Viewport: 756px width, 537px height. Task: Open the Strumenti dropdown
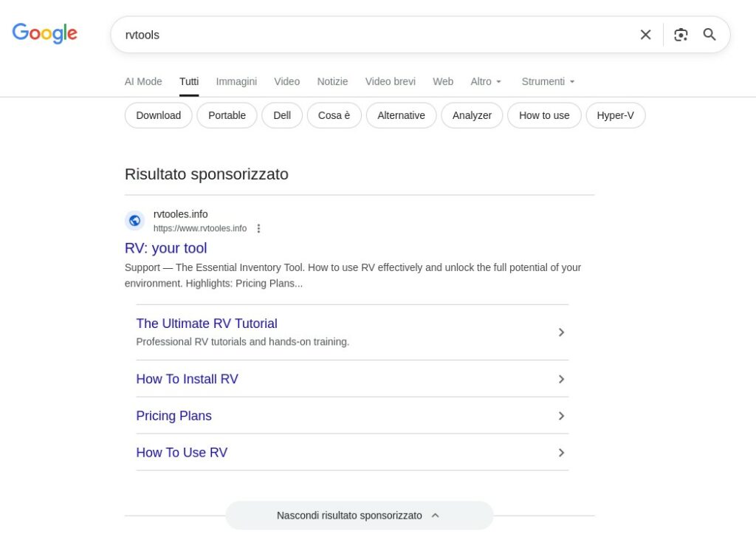point(548,81)
